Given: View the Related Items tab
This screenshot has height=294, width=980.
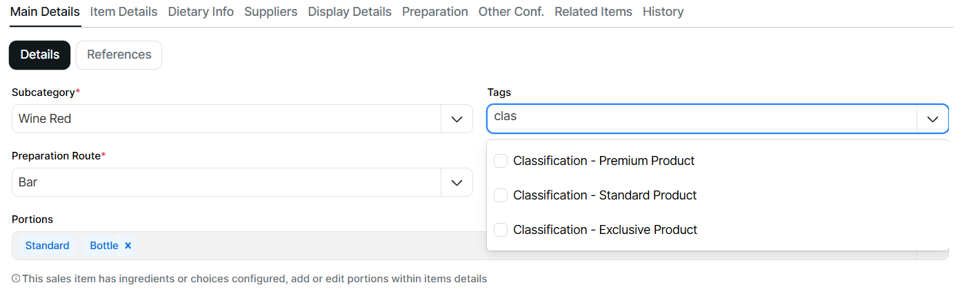Looking at the screenshot, I should coord(593,12).
